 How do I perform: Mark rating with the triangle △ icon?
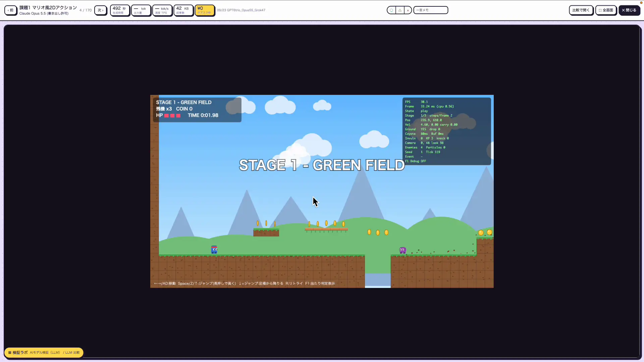pyautogui.click(x=400, y=10)
